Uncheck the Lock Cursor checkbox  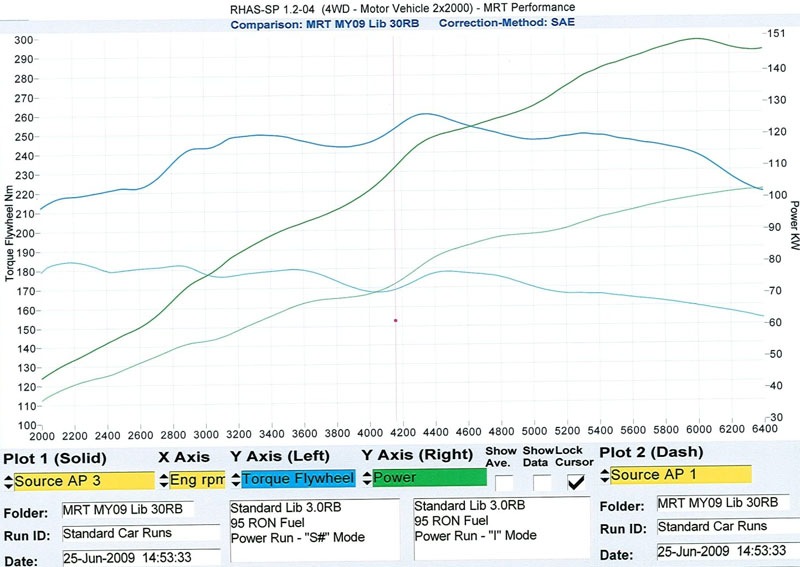(576, 482)
